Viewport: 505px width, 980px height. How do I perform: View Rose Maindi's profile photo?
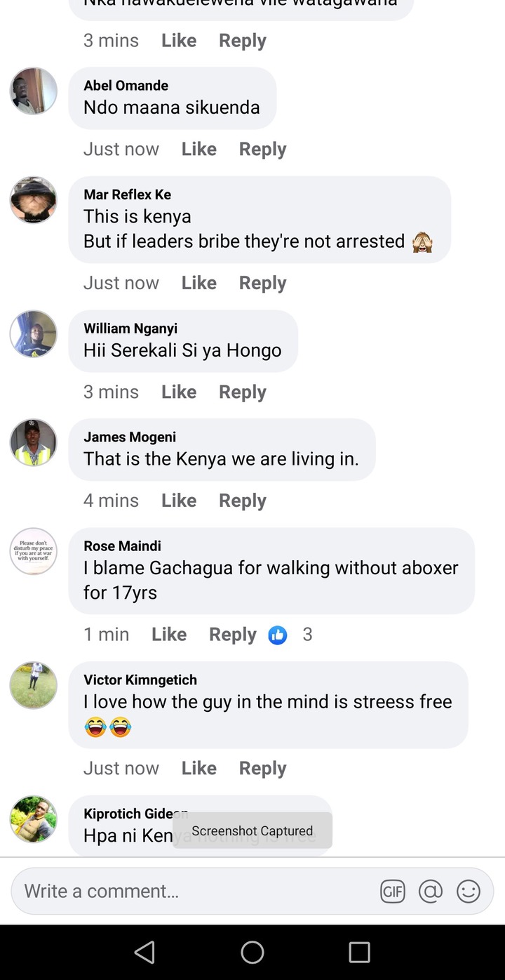33,551
